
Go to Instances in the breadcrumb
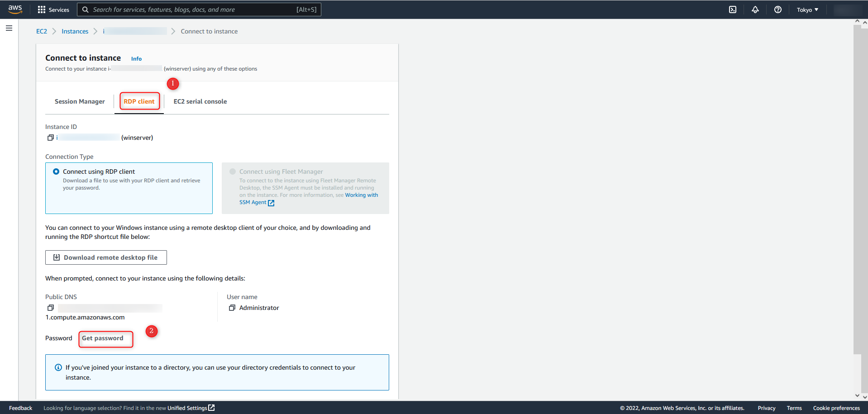[x=75, y=31]
